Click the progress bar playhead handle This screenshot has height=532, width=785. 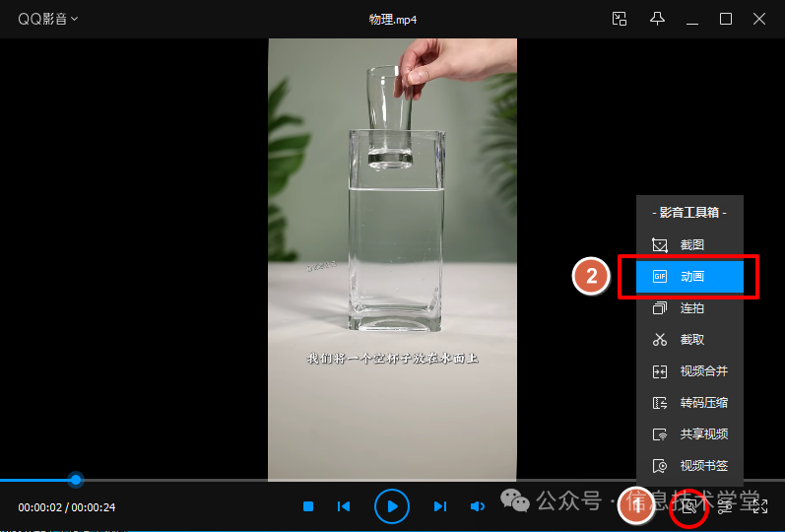76,480
